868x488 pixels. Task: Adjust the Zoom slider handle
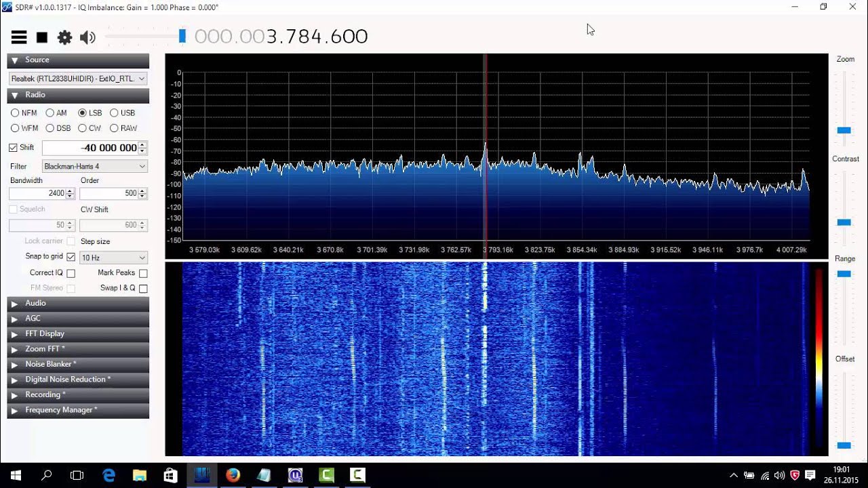pos(844,130)
